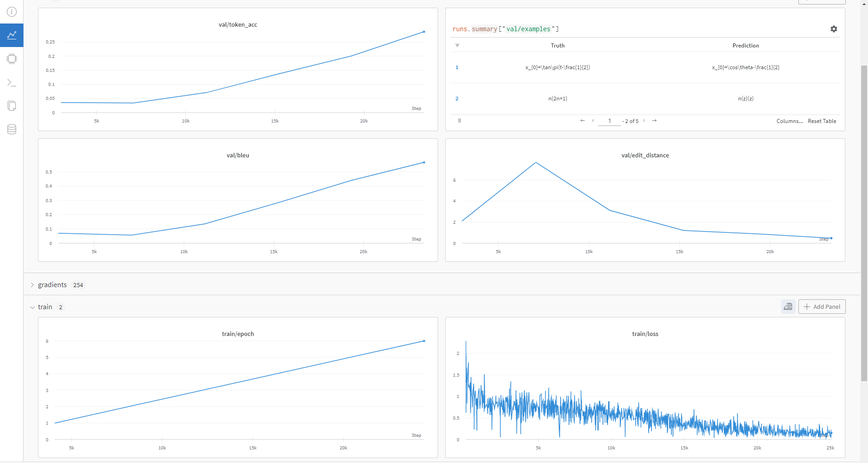868x463 pixels.
Task: Click the panel layout icon beside Add Panel
Action: click(x=788, y=307)
